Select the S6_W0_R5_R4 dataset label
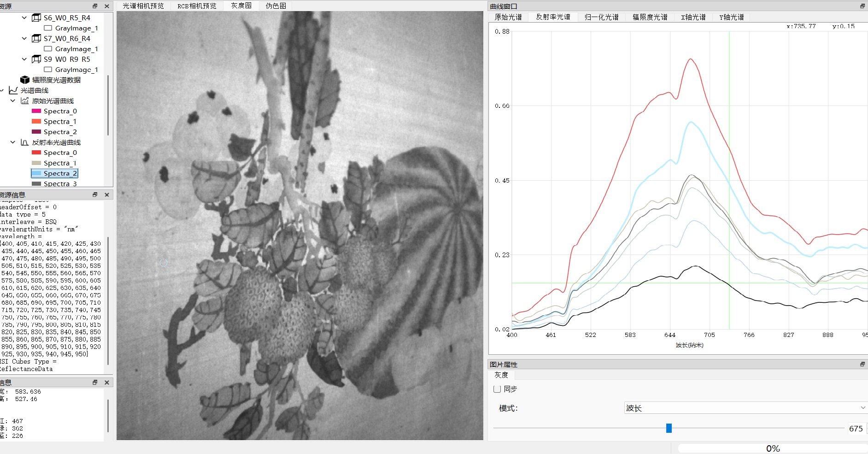The image size is (868, 454). click(x=67, y=18)
